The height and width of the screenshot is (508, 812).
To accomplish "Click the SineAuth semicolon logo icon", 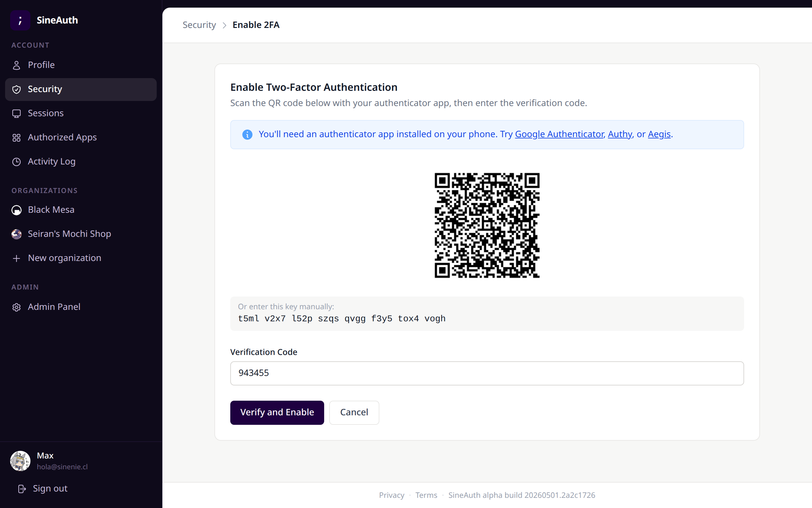I will [20, 20].
